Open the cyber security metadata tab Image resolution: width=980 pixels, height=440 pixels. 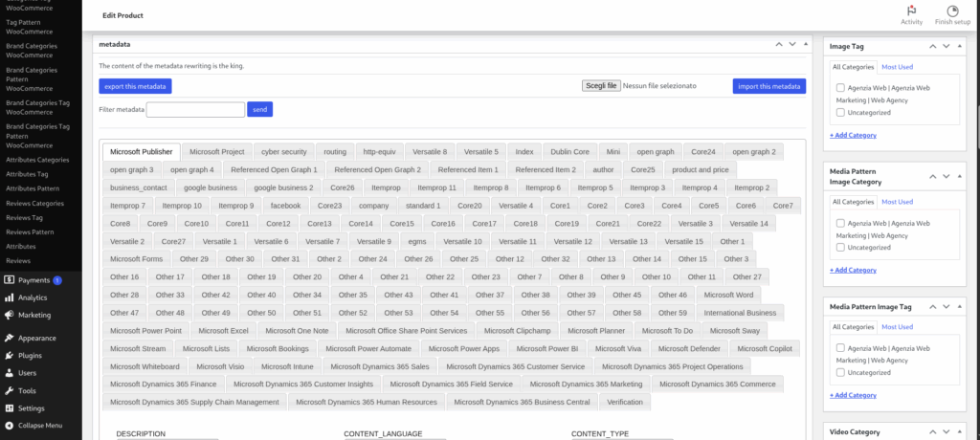(x=283, y=152)
